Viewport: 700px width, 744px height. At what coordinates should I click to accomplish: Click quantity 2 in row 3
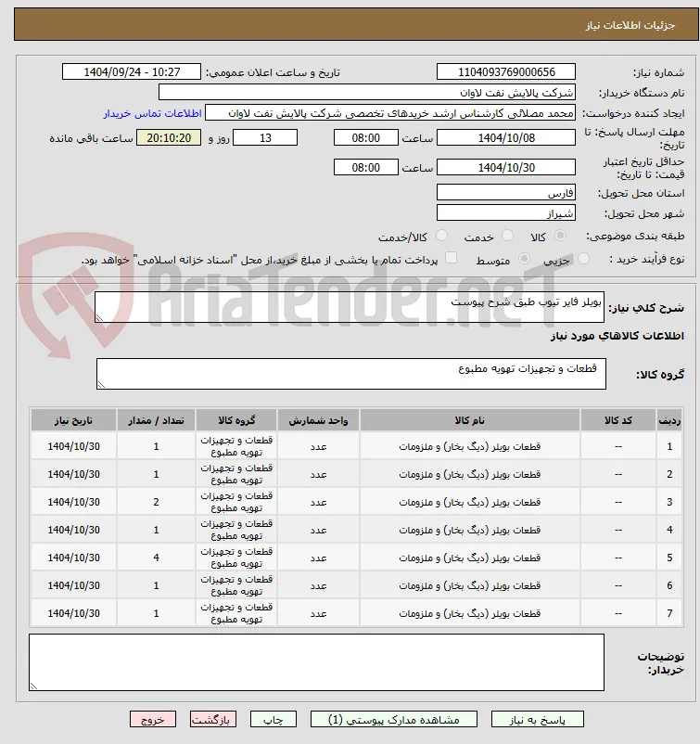156,502
